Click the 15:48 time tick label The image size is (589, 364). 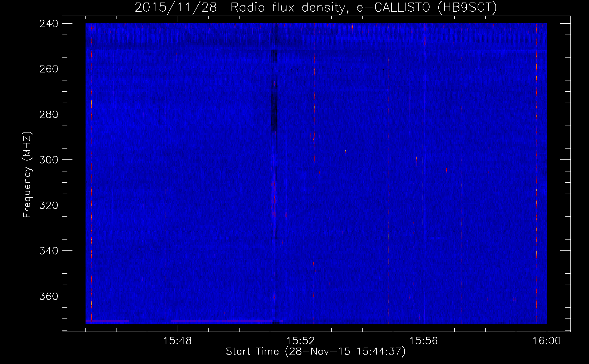click(x=178, y=341)
